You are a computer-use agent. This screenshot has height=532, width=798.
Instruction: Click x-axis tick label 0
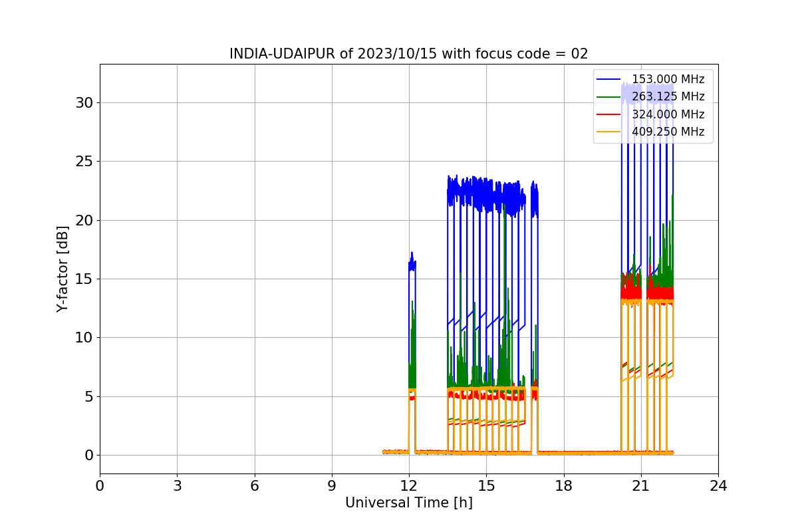tap(100, 485)
